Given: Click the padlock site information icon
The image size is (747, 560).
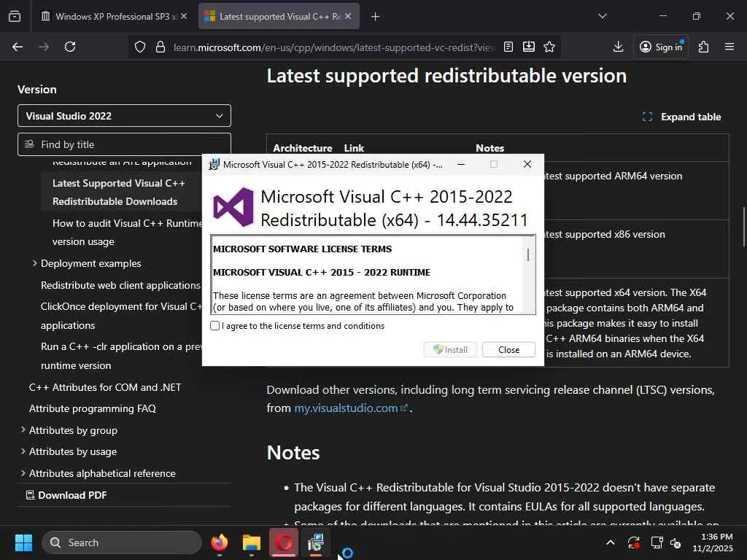Looking at the screenshot, I should click(x=160, y=47).
